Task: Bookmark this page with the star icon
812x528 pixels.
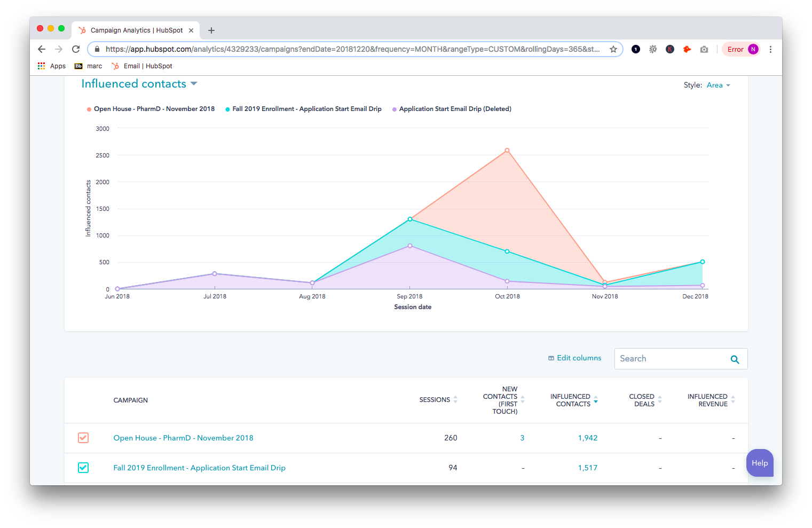Action: point(613,49)
